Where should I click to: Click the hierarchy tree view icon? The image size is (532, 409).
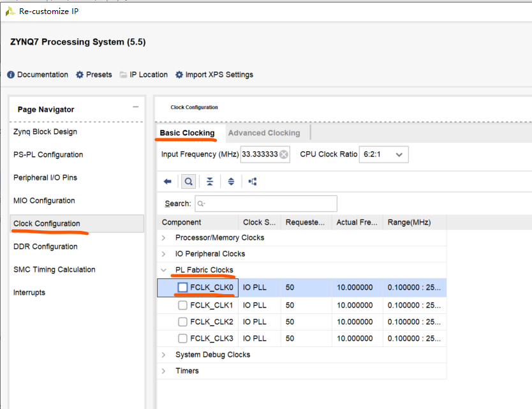(x=253, y=181)
